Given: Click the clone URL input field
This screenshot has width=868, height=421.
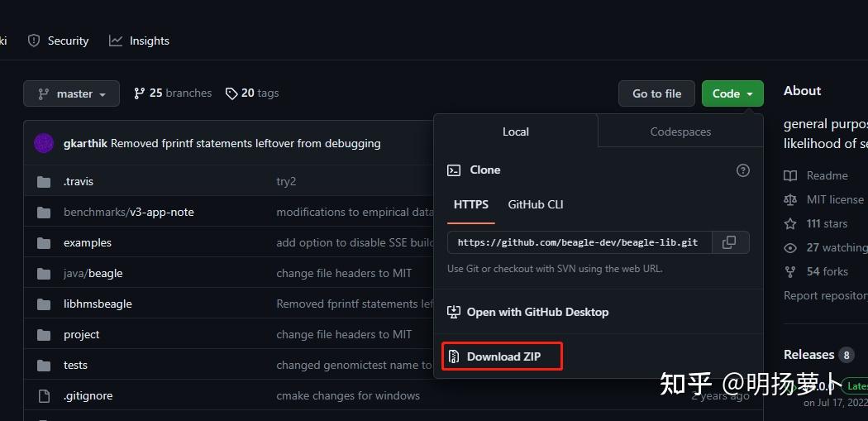Looking at the screenshot, I should point(579,242).
